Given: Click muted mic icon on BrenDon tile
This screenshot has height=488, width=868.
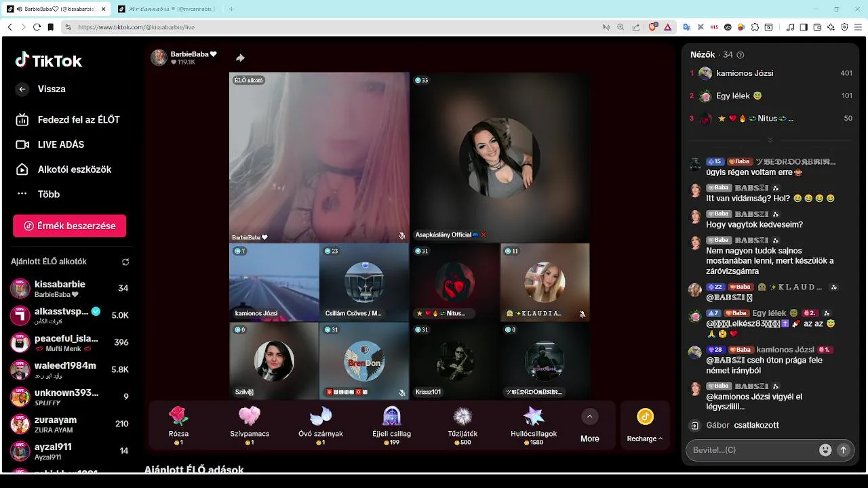Looking at the screenshot, I should [402, 392].
